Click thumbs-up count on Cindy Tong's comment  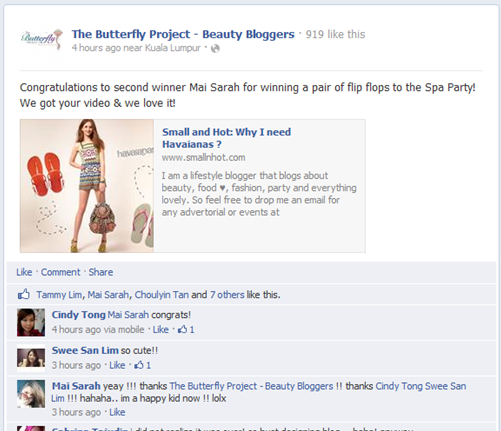186,330
